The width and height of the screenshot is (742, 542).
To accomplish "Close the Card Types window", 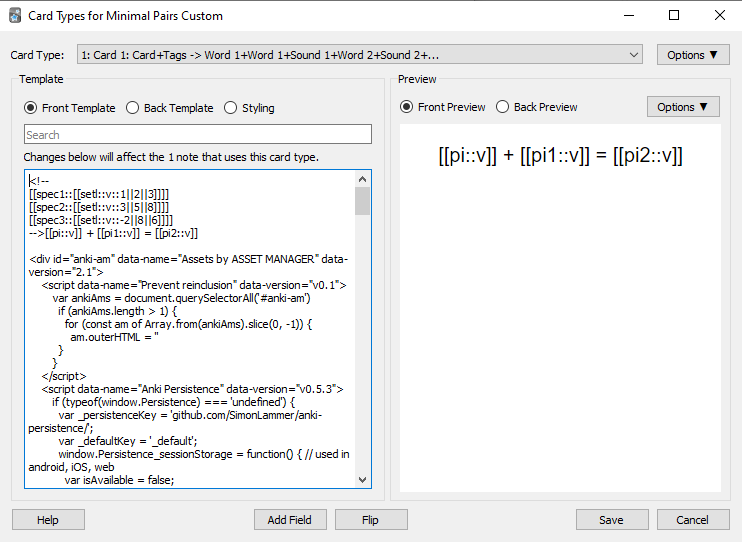I will coord(720,16).
